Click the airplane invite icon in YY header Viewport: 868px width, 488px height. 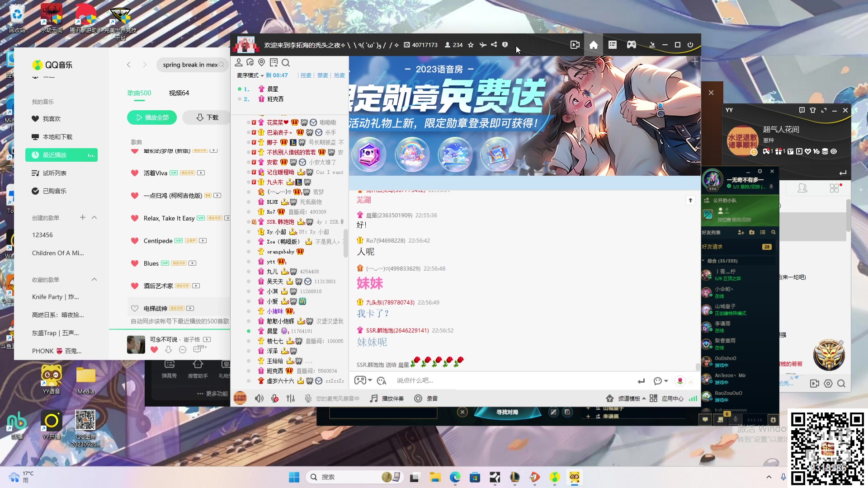(x=483, y=45)
